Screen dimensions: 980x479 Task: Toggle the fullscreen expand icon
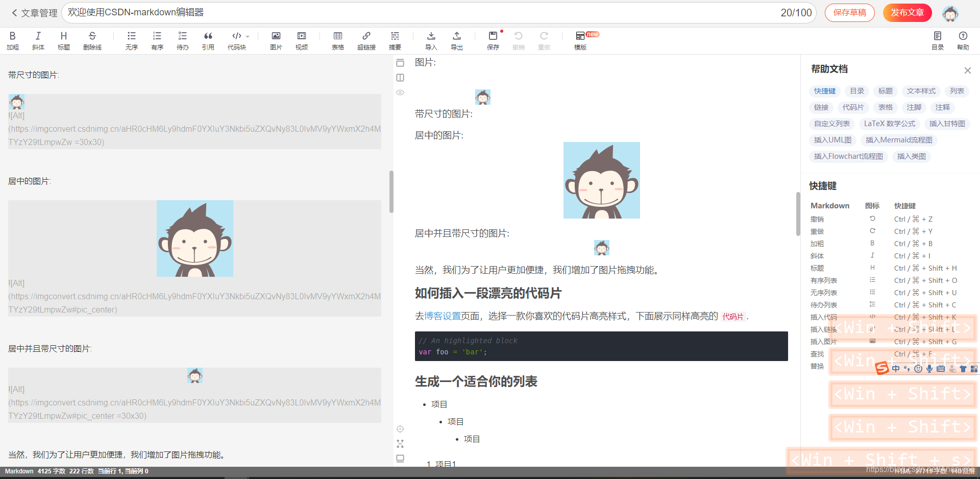coord(400,444)
